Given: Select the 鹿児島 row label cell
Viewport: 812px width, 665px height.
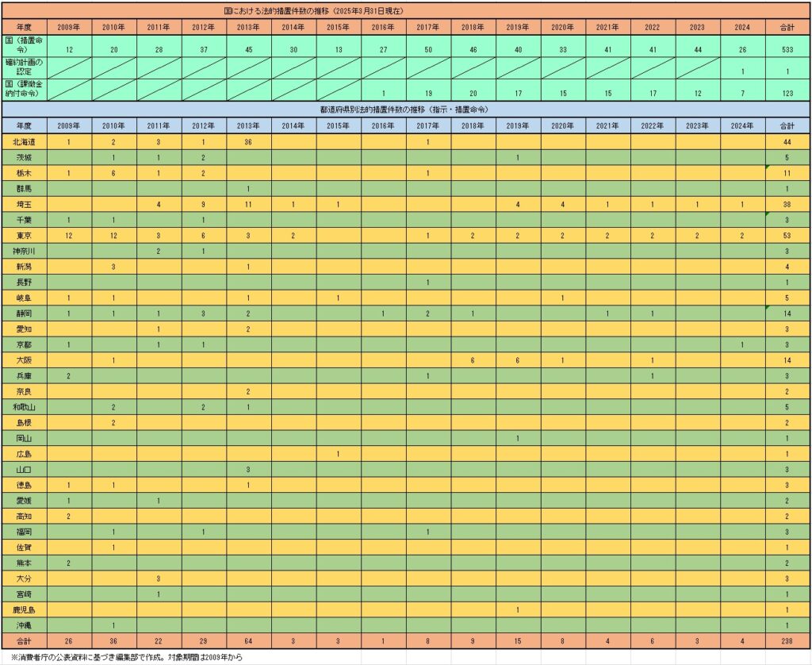Looking at the screenshot, I should (24, 609).
